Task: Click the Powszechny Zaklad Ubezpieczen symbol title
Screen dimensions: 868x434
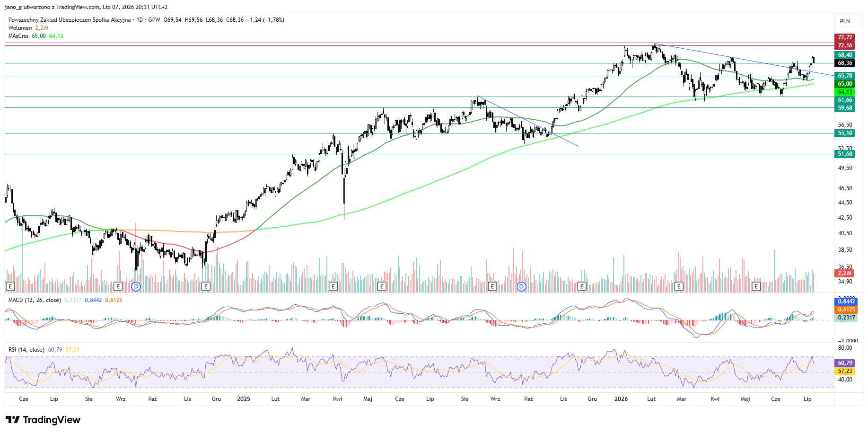Action: click(70, 20)
